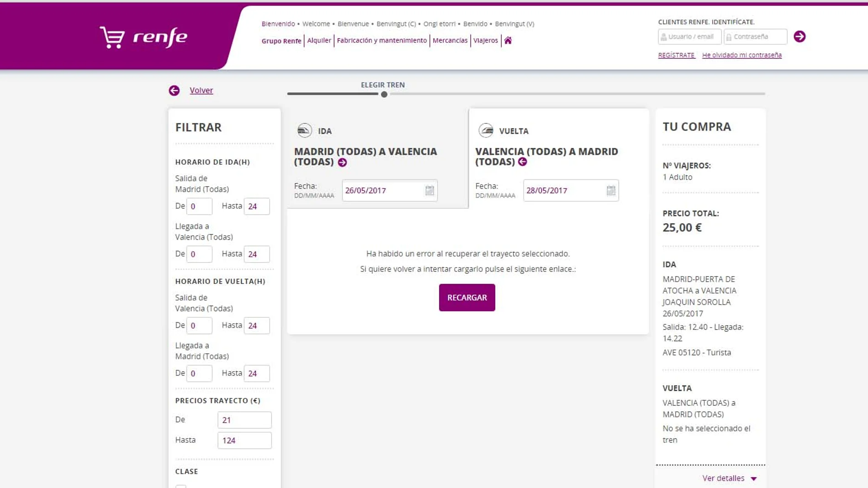The height and width of the screenshot is (488, 868).
Task: Click the VUELTA train icon
Action: pos(486,131)
